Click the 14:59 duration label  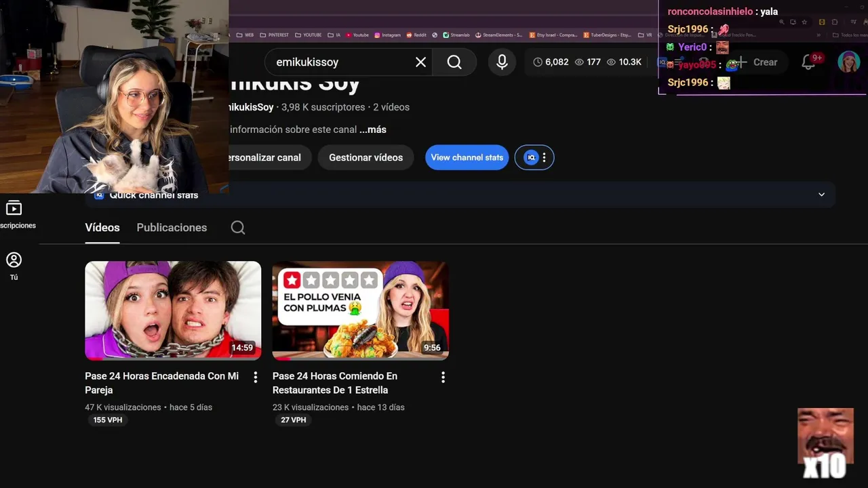coord(242,348)
